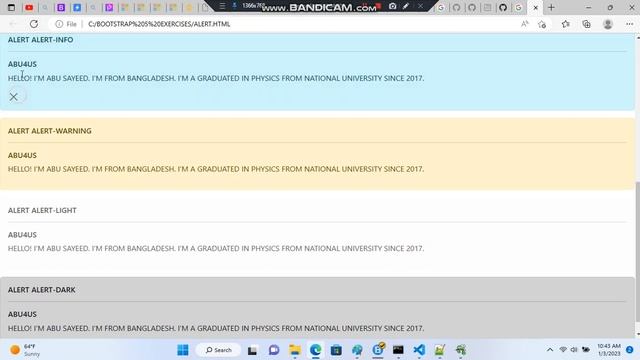Open Task View on the taskbar

point(252,350)
